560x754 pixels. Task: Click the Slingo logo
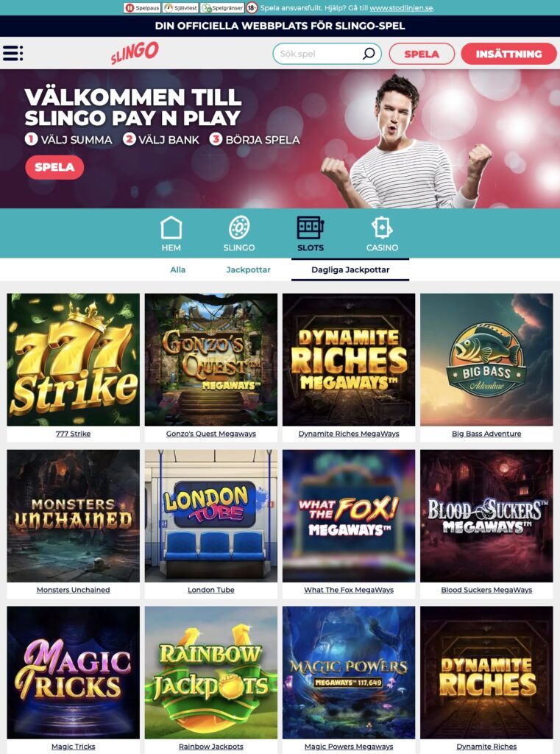coord(135,52)
